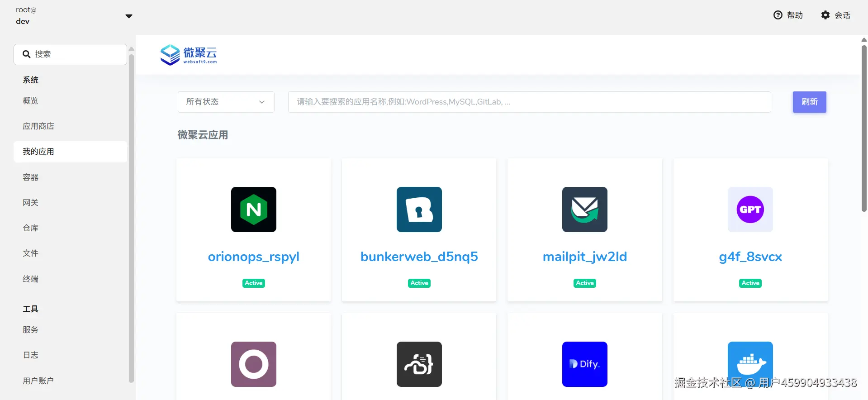Click the main page vertical scrollbar
This screenshot has width=868, height=400.
(x=864, y=128)
